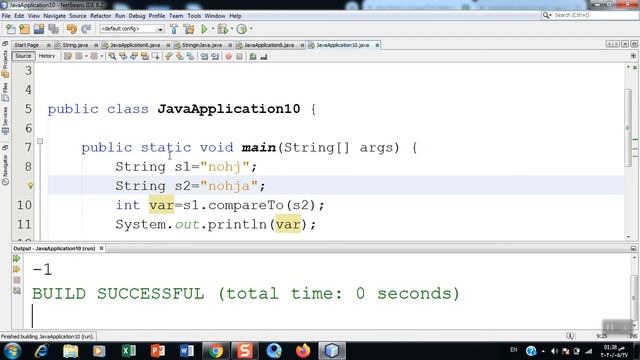Viewport: 640px width, 360px height.
Task: Click the Debug Project toolbar icon
Action: click(x=222, y=29)
